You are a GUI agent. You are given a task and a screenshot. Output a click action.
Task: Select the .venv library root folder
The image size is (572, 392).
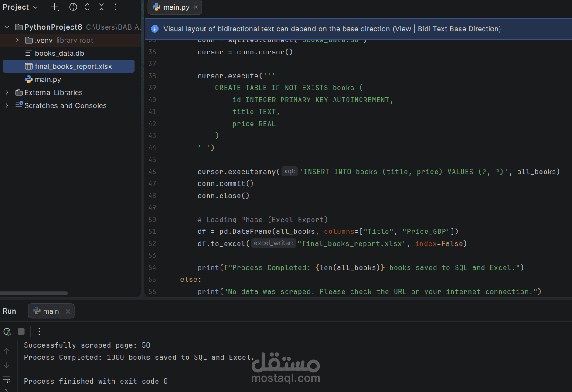point(64,40)
